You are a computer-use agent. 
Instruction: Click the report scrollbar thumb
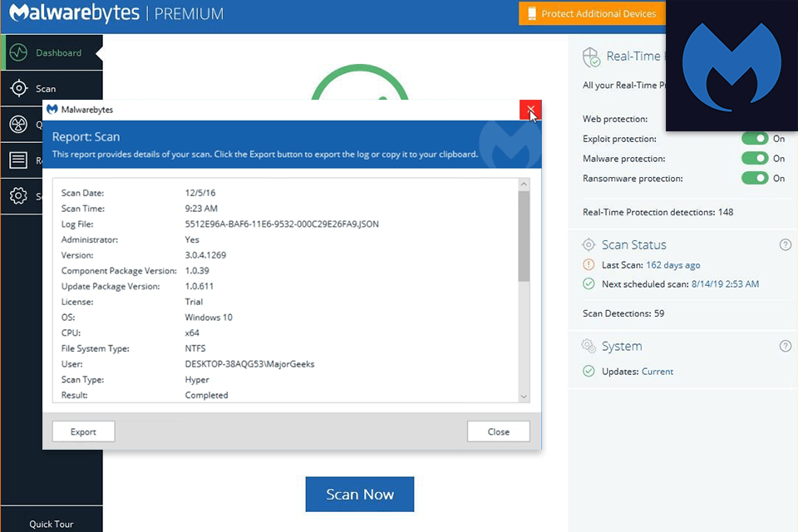pyautogui.click(x=524, y=236)
